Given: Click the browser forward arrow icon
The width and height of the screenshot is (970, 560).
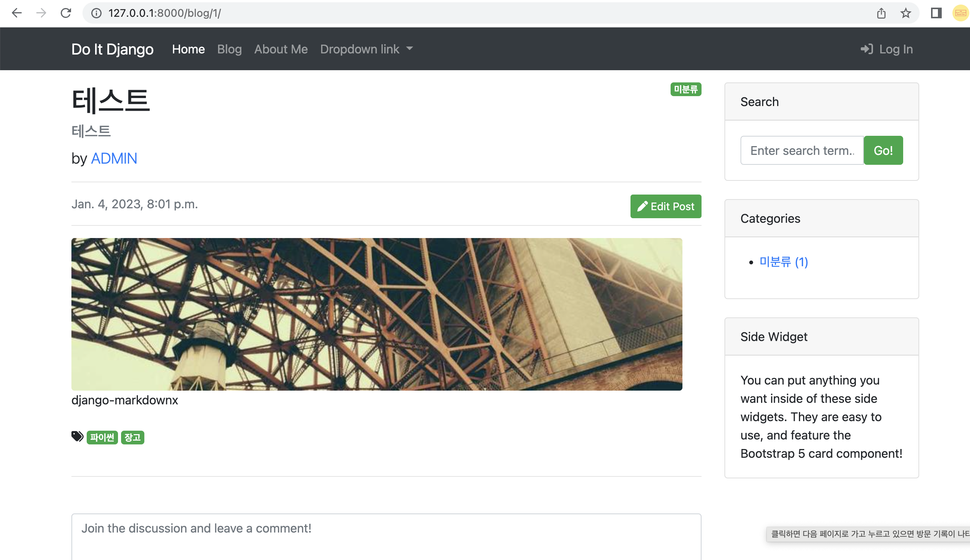Looking at the screenshot, I should 41,13.
